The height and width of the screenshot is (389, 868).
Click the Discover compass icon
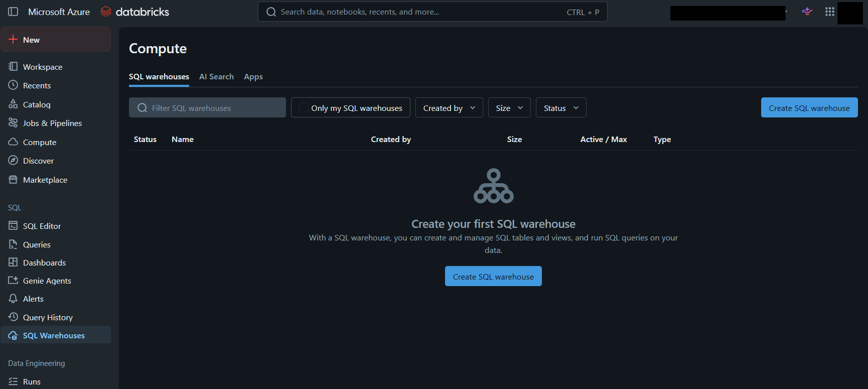13,161
